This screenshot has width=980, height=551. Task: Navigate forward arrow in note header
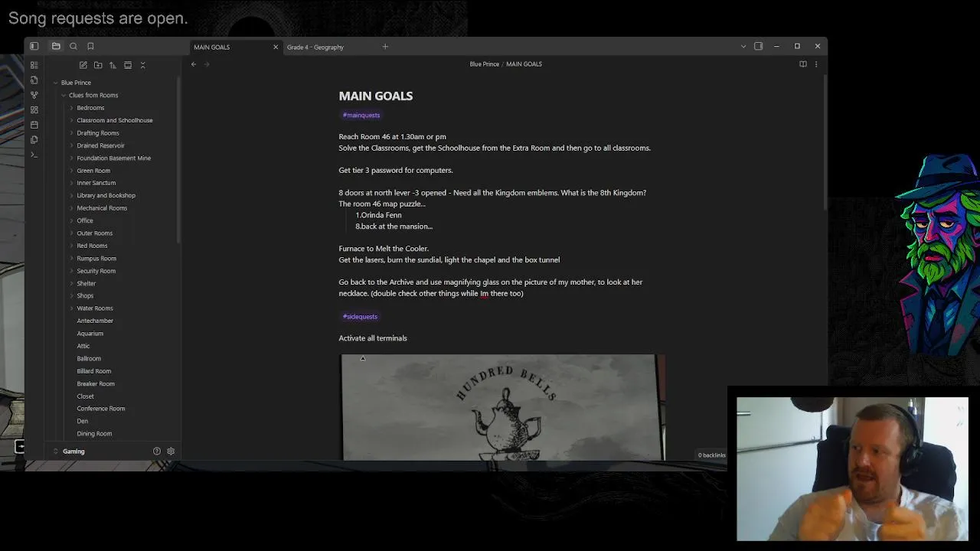(x=207, y=64)
